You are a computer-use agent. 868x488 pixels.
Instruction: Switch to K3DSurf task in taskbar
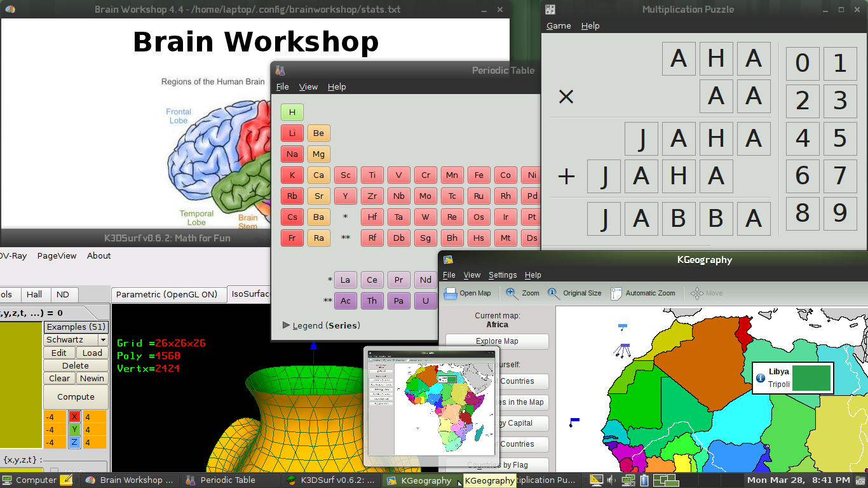(x=332, y=480)
